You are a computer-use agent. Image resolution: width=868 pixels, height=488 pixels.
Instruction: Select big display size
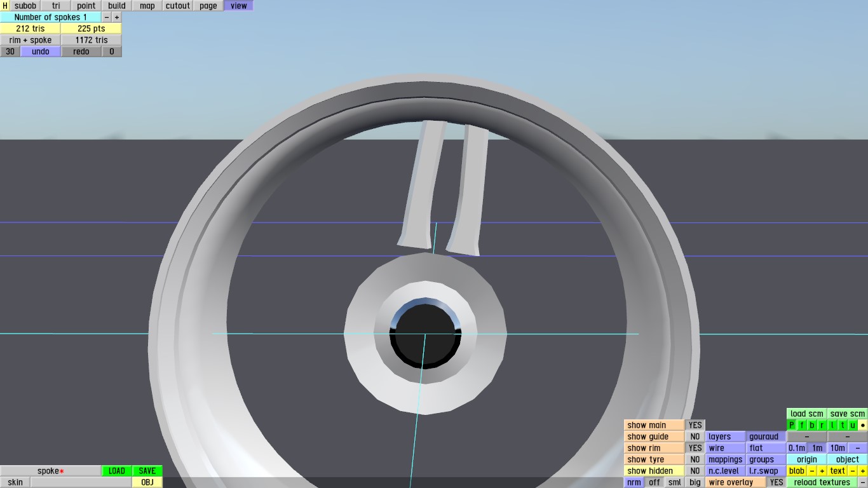coord(695,482)
